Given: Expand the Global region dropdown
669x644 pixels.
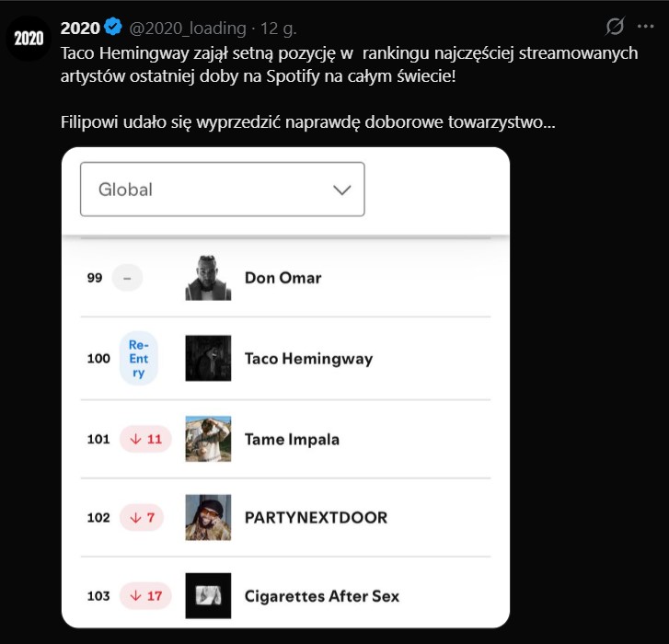Looking at the screenshot, I should (222, 190).
